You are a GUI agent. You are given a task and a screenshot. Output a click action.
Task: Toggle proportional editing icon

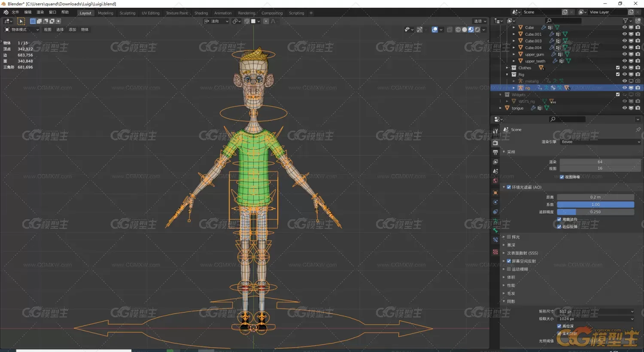tap(266, 21)
